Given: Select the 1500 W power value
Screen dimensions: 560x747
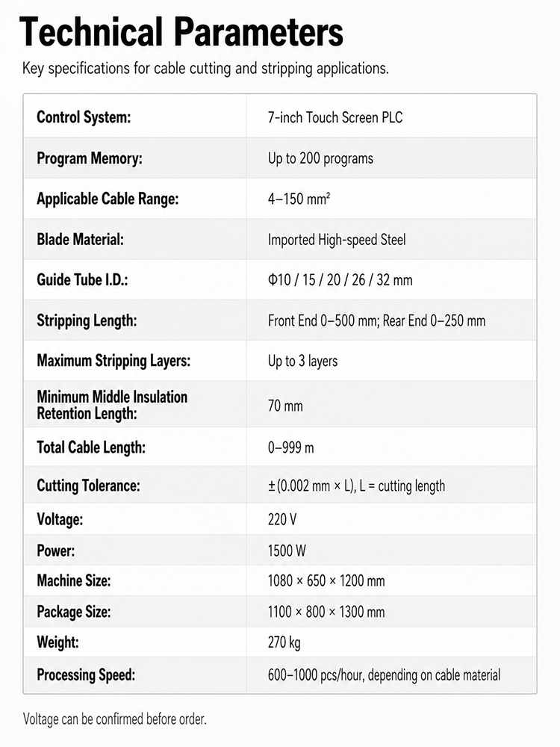Looking at the screenshot, I should coord(287,551).
